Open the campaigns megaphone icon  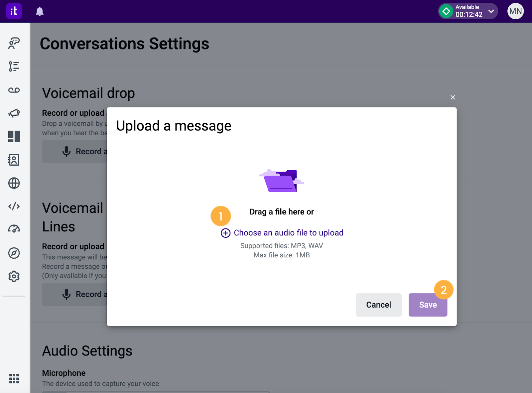point(14,113)
